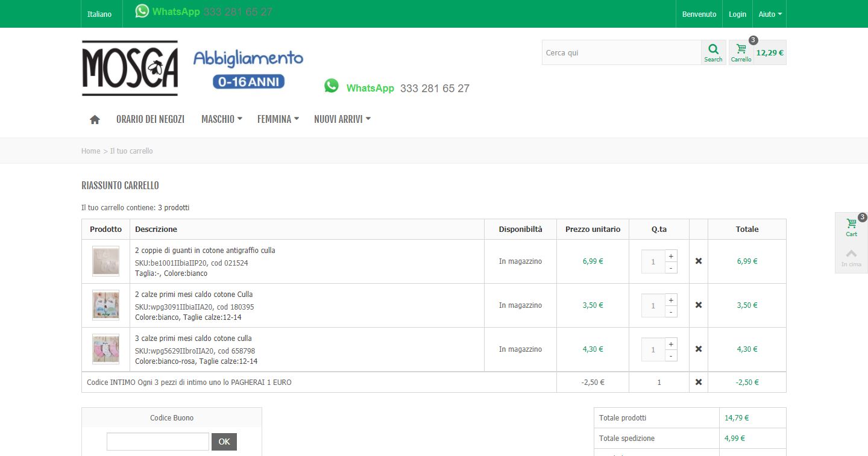
Task: Open the header Carrello cart icon
Action: pos(741,52)
